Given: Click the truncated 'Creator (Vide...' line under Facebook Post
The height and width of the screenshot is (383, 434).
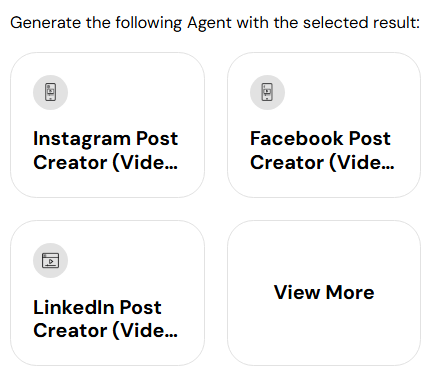Looking at the screenshot, I should (x=322, y=163).
